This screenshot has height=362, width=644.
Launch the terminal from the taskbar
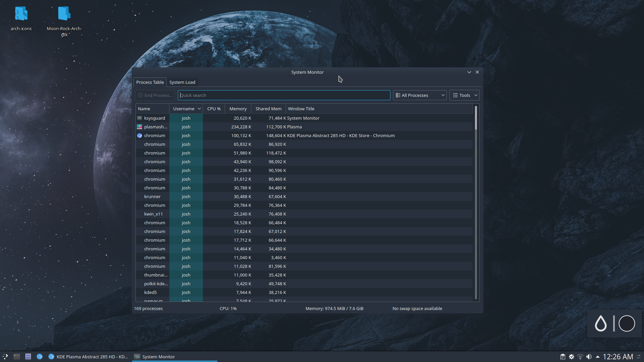tap(17, 357)
